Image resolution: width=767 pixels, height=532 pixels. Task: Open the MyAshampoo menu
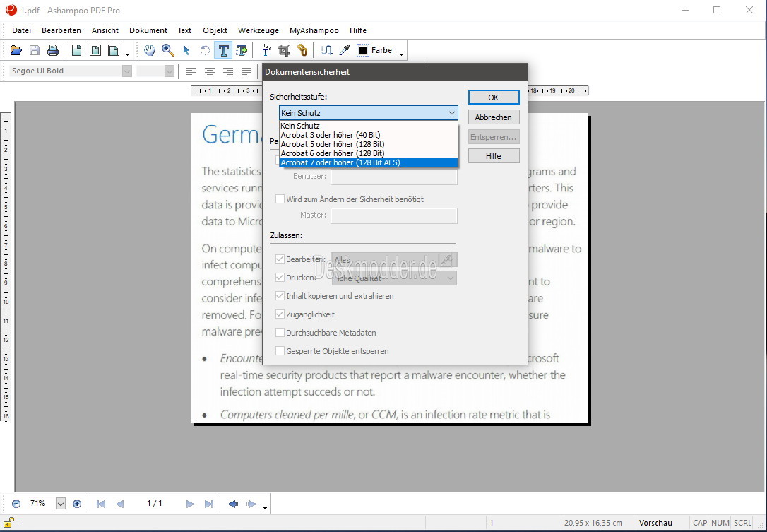coord(314,30)
